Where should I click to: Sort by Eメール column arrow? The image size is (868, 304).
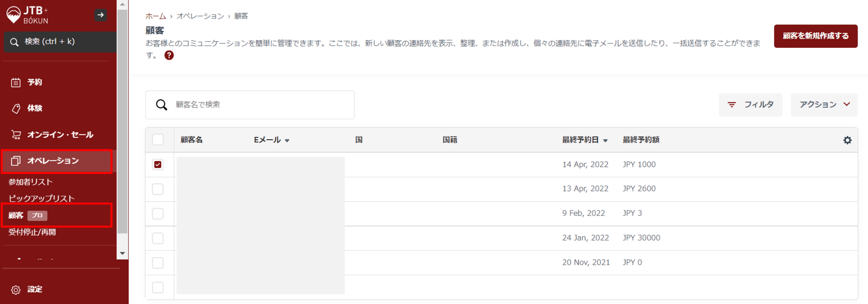287,140
